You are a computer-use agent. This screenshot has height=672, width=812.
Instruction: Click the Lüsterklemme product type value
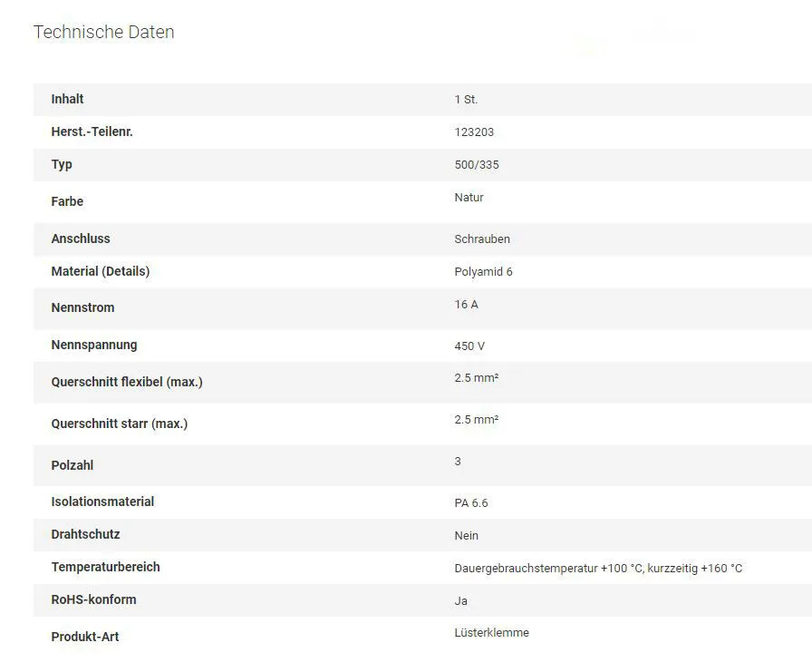tap(491, 633)
